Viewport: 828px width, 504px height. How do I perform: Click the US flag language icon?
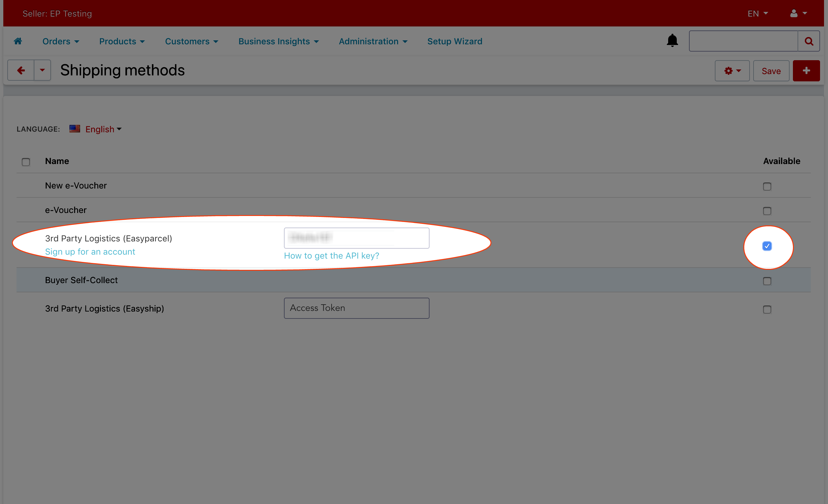tap(74, 129)
